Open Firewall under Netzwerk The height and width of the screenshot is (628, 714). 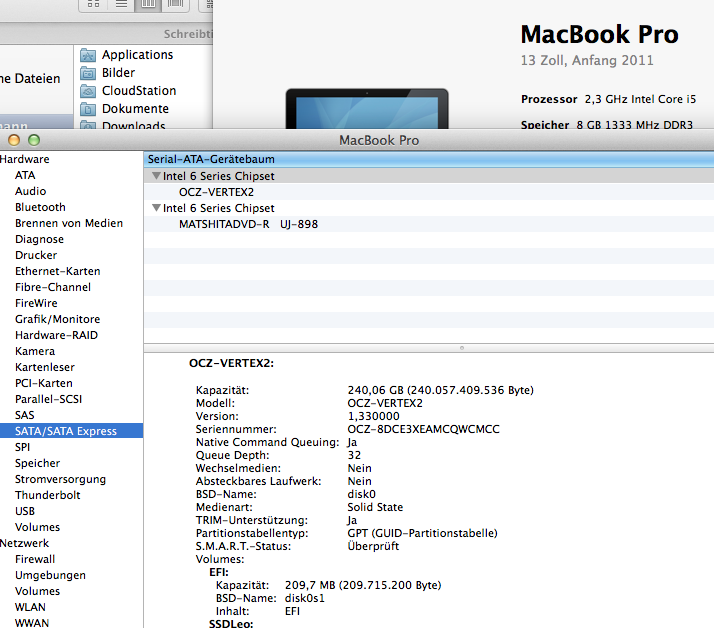(35, 559)
